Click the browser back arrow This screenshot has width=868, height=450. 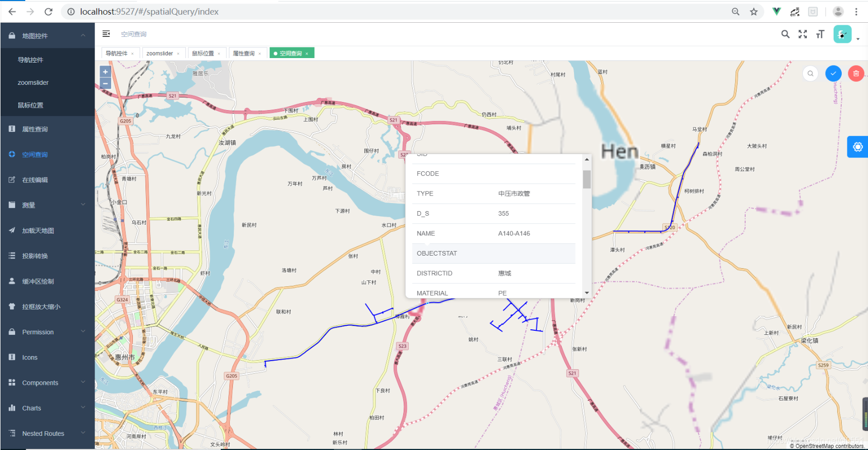tap(12, 12)
